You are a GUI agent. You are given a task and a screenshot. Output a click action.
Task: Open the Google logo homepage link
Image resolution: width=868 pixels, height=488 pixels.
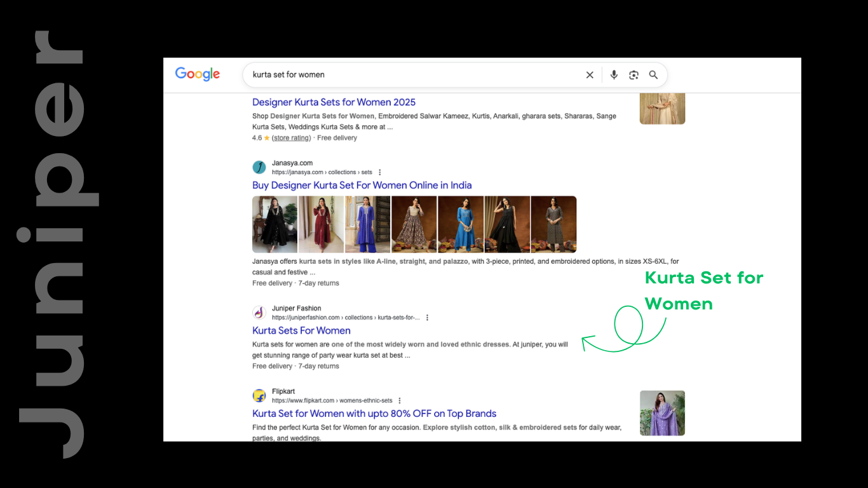[198, 74]
